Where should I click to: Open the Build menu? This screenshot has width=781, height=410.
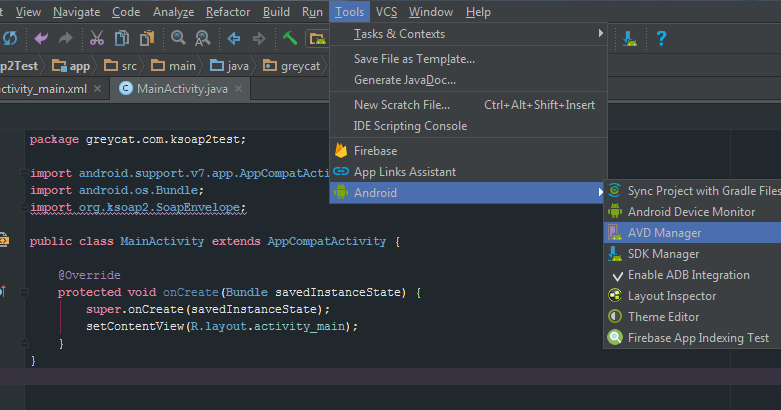click(276, 12)
